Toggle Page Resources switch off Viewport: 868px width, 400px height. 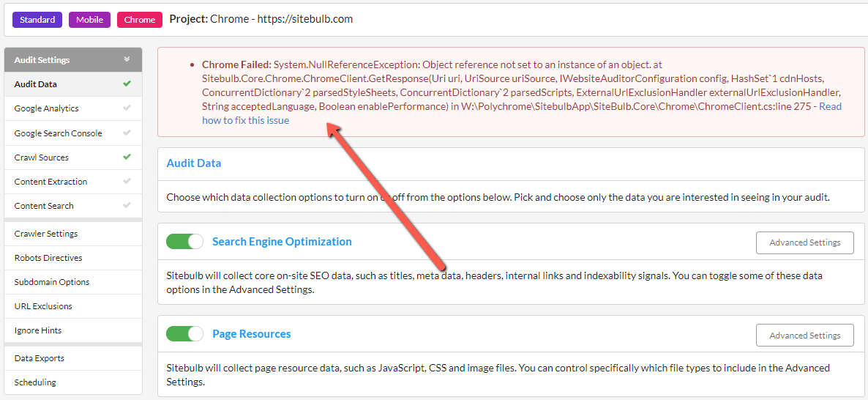coord(185,334)
